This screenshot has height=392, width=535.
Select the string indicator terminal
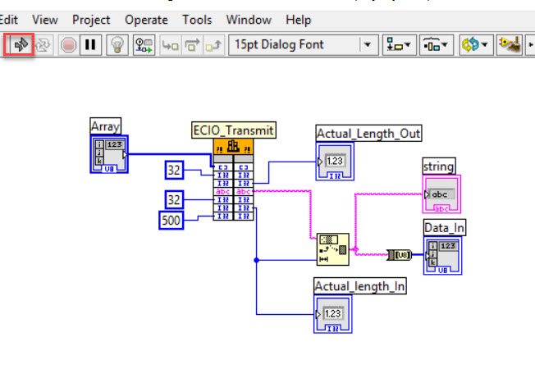[x=441, y=194]
